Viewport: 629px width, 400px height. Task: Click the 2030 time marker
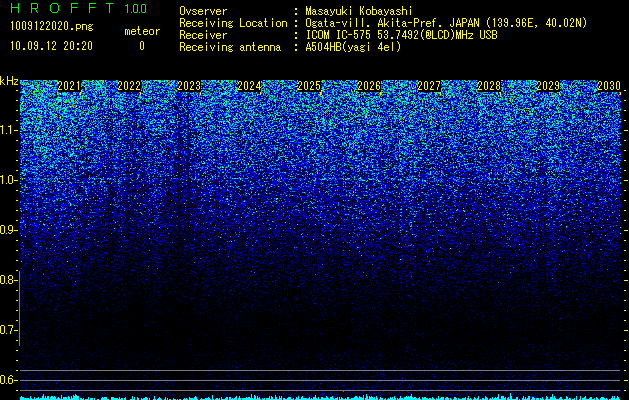coord(609,86)
